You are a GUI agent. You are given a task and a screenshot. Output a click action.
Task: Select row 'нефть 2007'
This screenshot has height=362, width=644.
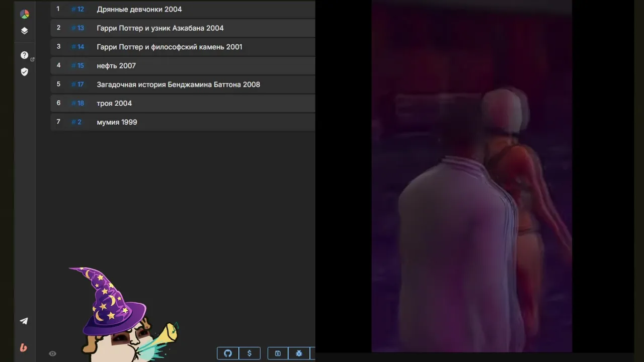pos(183,66)
